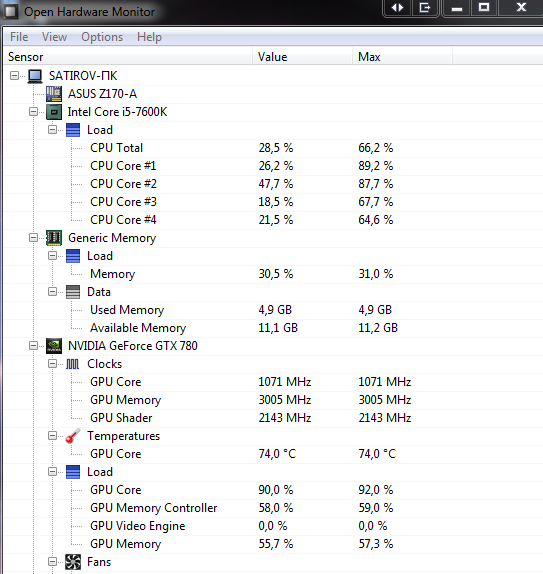
Task: Collapse the CPU Load group
Action: [x=52, y=130]
